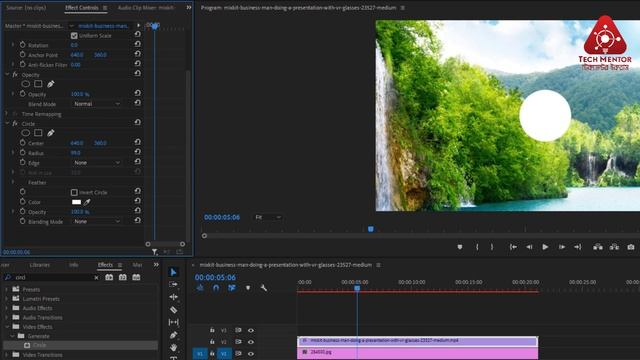Play the sequence in Program monitor
The image size is (640, 360).
(545, 247)
